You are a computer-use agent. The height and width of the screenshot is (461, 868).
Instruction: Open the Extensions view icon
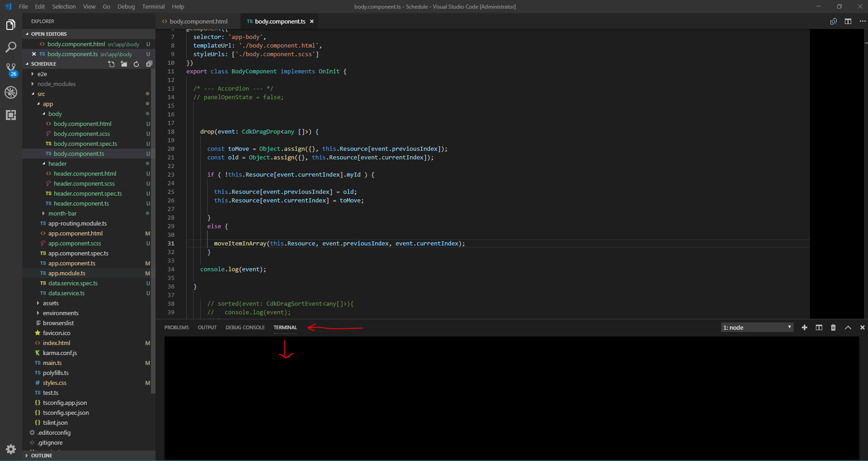(x=11, y=115)
